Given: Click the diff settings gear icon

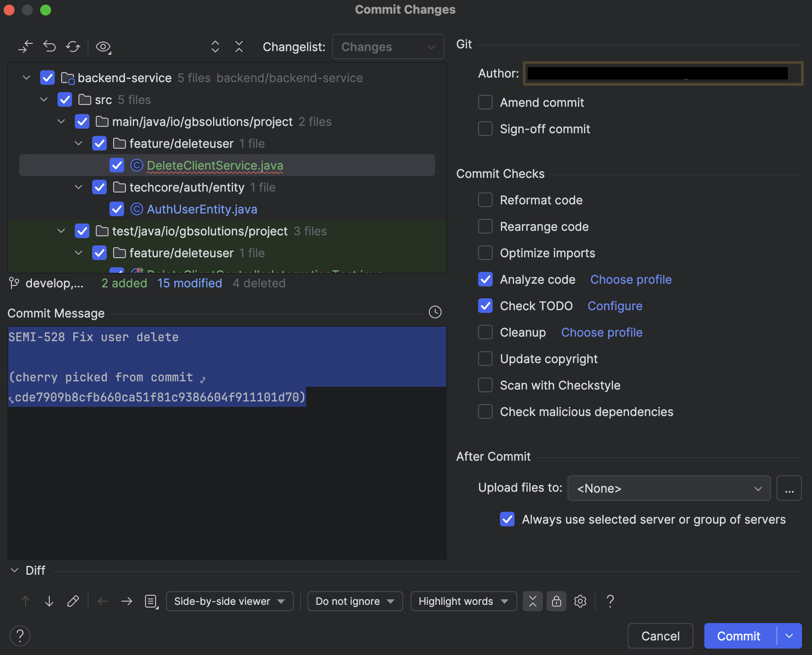Looking at the screenshot, I should click(580, 601).
